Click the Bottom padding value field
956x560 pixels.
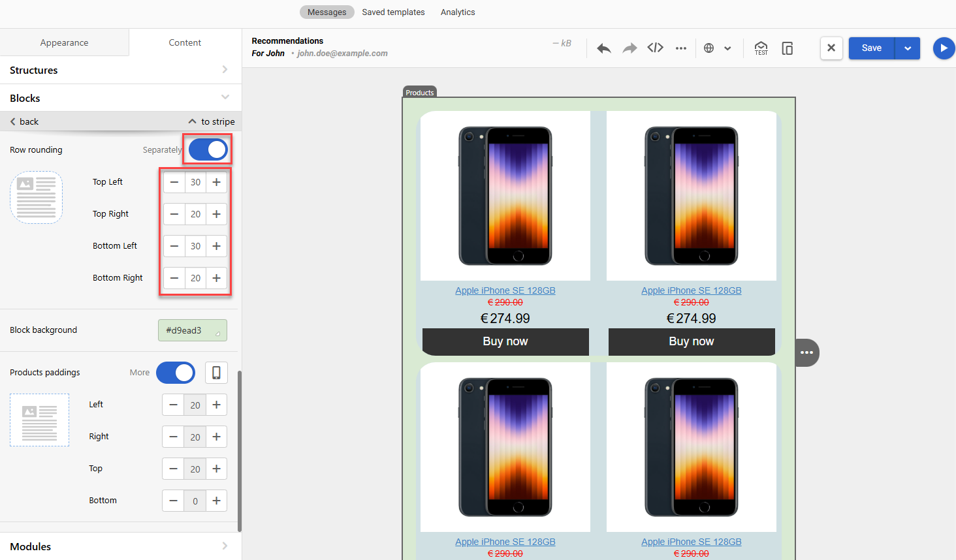click(x=195, y=501)
